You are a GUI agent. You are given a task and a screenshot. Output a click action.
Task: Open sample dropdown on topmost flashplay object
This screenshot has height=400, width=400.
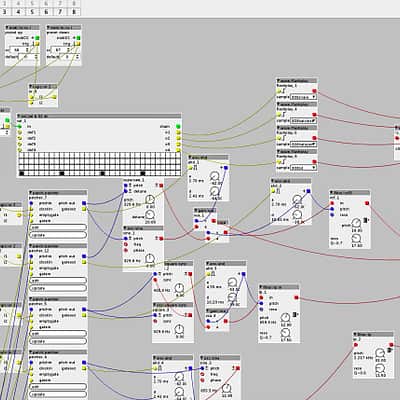click(x=303, y=97)
